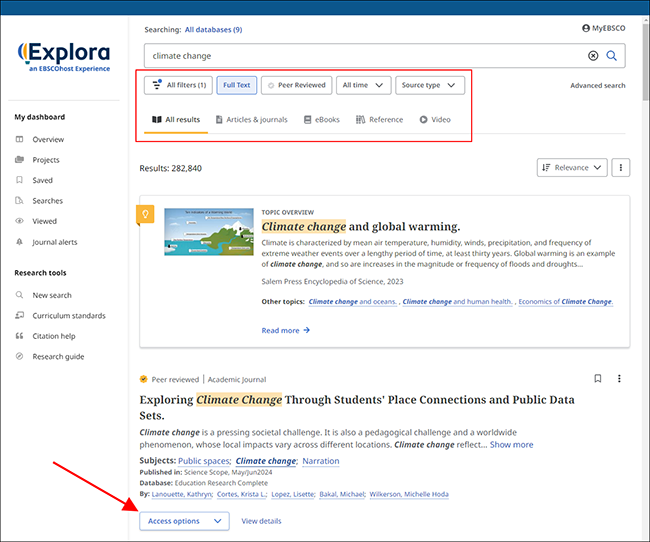The height and width of the screenshot is (542, 650).
Task: Click the magnifying glass search icon
Action: pyautogui.click(x=611, y=56)
